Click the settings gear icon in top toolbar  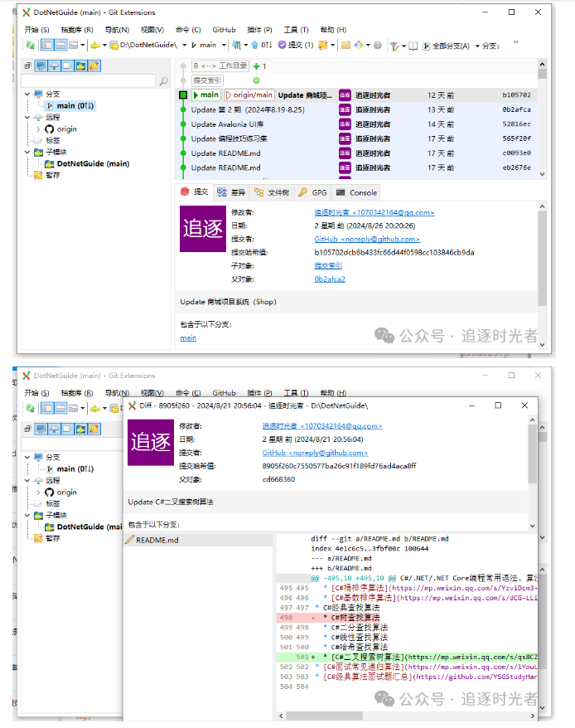coord(378,45)
